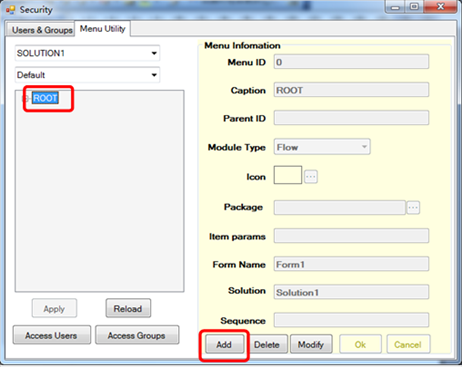The height and width of the screenshot is (367, 462).
Task: Click the Add button
Action: tap(224, 344)
